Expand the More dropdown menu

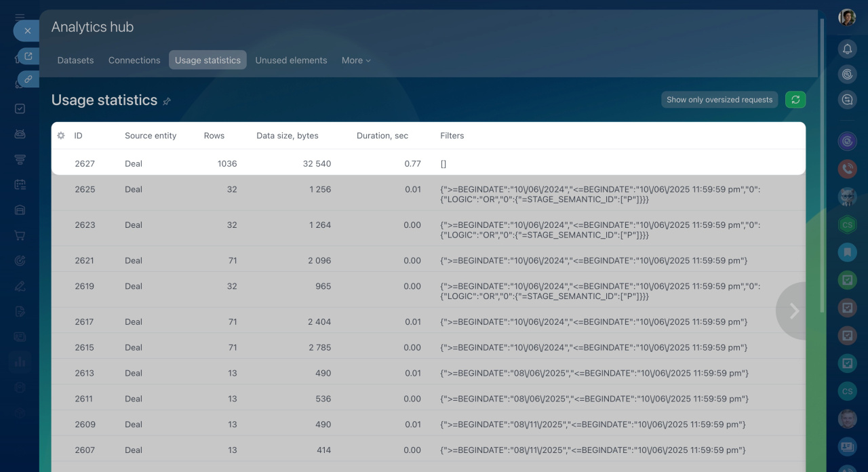click(356, 60)
